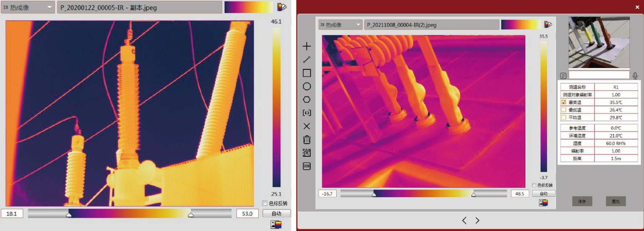This screenshot has width=644, height=231.
Task: Choose the rectangle region tool
Action: pos(307,73)
